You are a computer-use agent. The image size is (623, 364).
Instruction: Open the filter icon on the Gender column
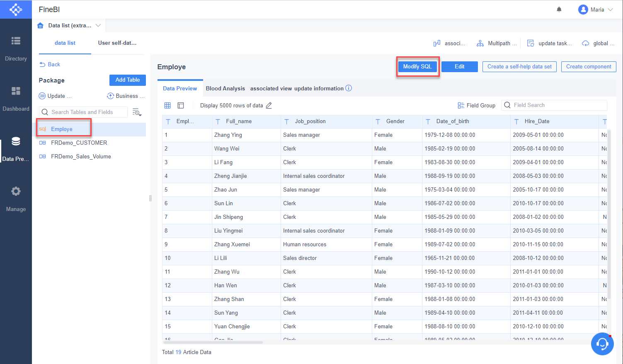click(378, 121)
